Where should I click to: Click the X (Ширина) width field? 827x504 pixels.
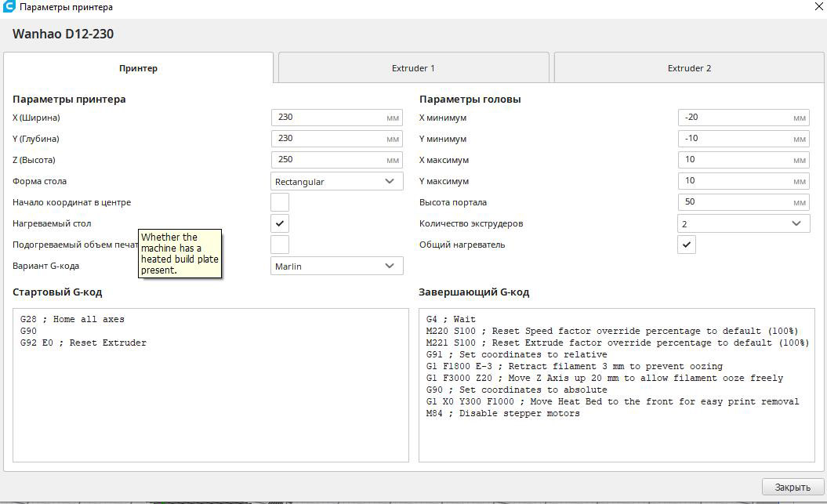tap(328, 118)
